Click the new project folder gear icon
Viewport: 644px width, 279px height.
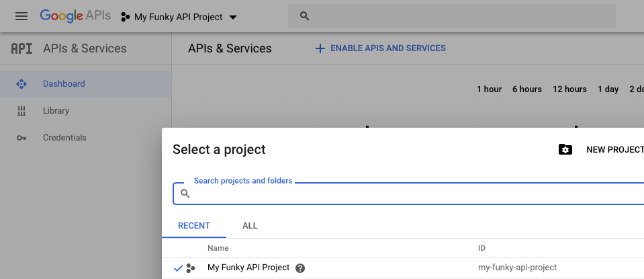click(x=565, y=149)
